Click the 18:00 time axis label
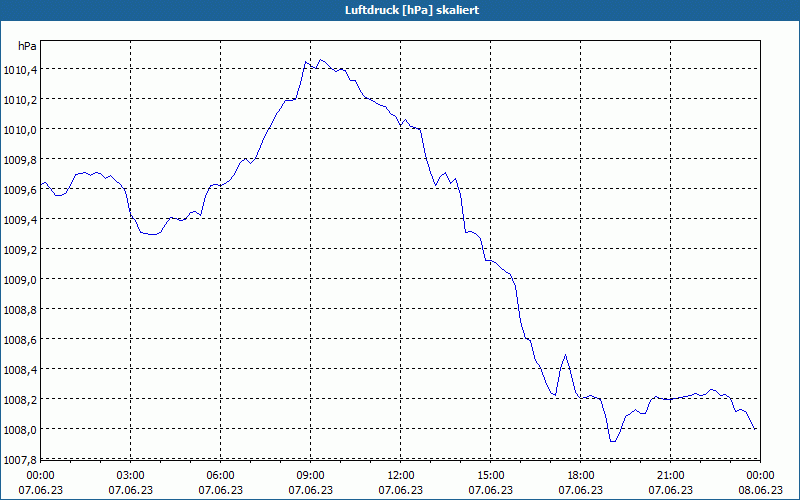This screenshot has width=800, height=500. coord(581,476)
